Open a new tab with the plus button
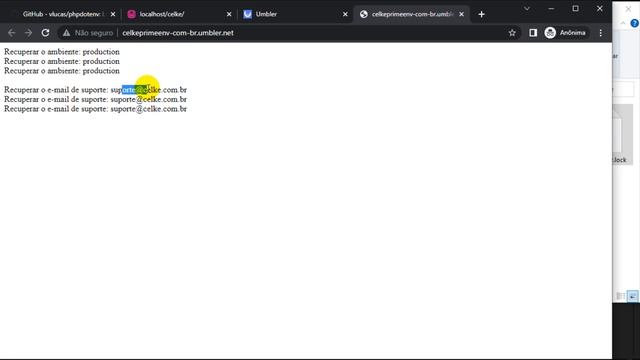 coord(481,14)
